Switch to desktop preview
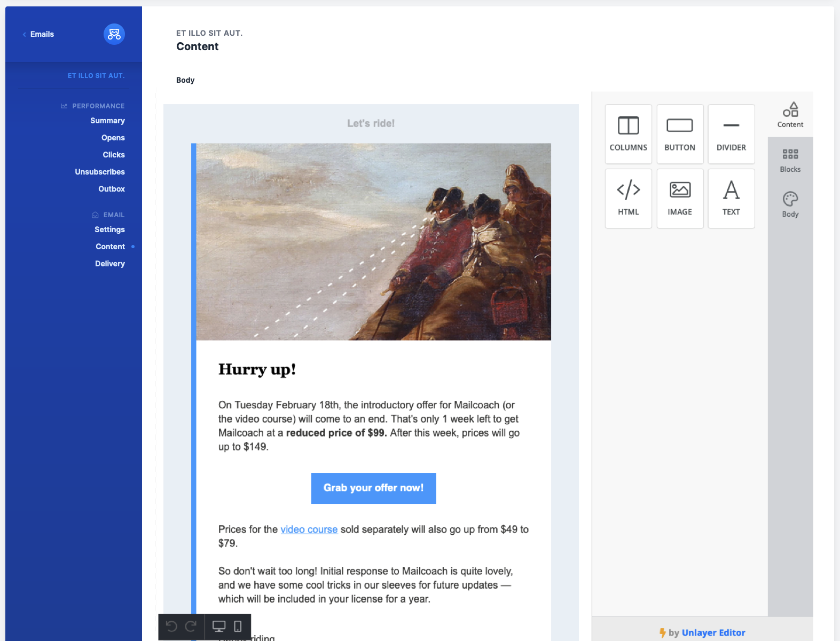This screenshot has width=840, height=641. click(219, 626)
